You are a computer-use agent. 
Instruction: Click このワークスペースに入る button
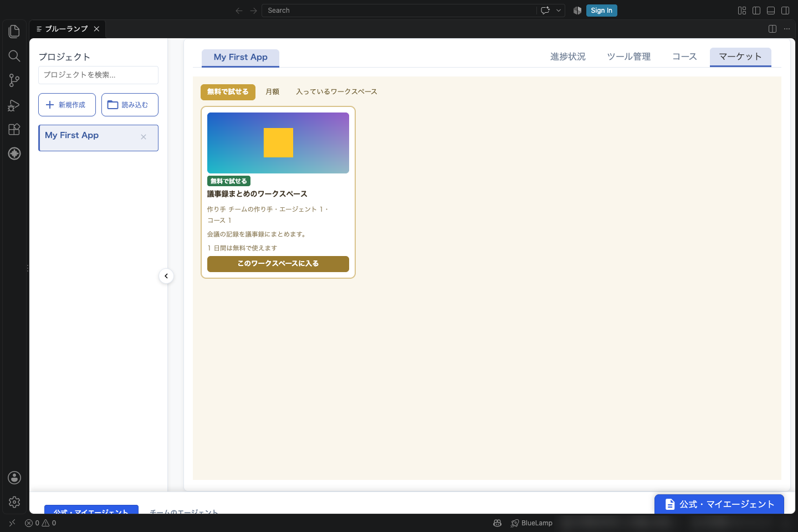click(278, 264)
